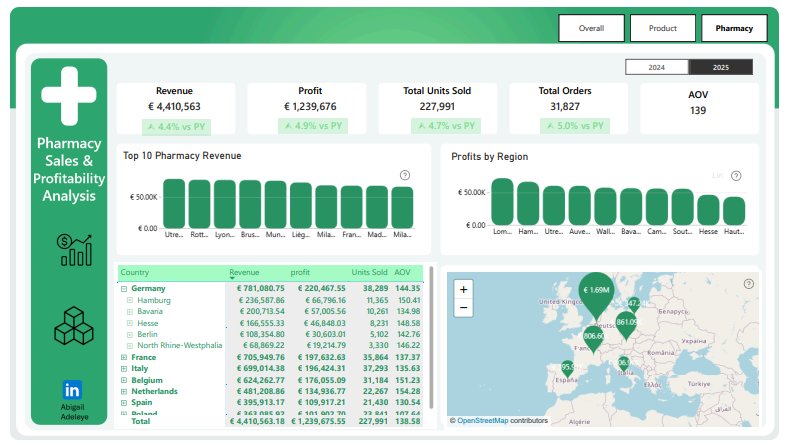
Task: Show help tooltip for Profits by Region
Action: click(x=736, y=176)
